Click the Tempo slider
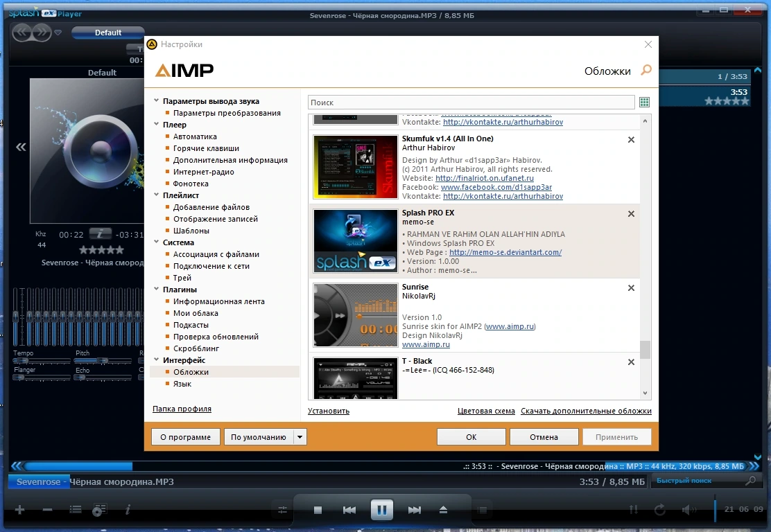 coord(42,361)
